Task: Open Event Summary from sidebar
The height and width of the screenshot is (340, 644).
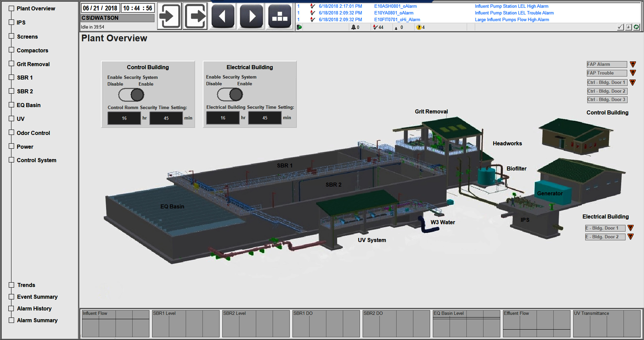Action: 37,297
